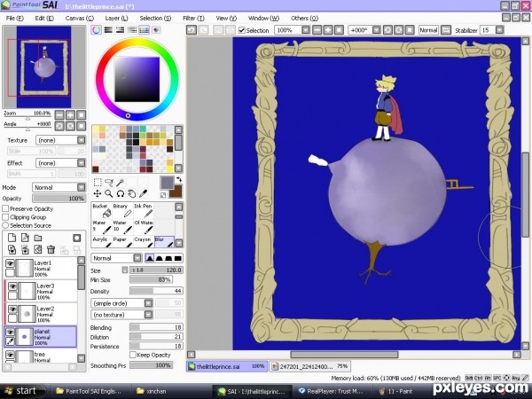
Task: Click the Windows start button
Action: [21, 391]
